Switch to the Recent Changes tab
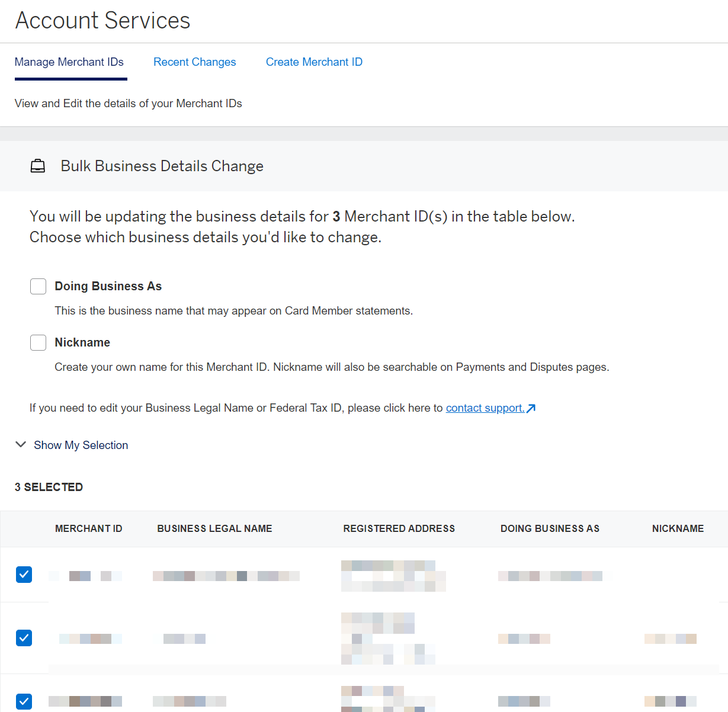 (194, 62)
